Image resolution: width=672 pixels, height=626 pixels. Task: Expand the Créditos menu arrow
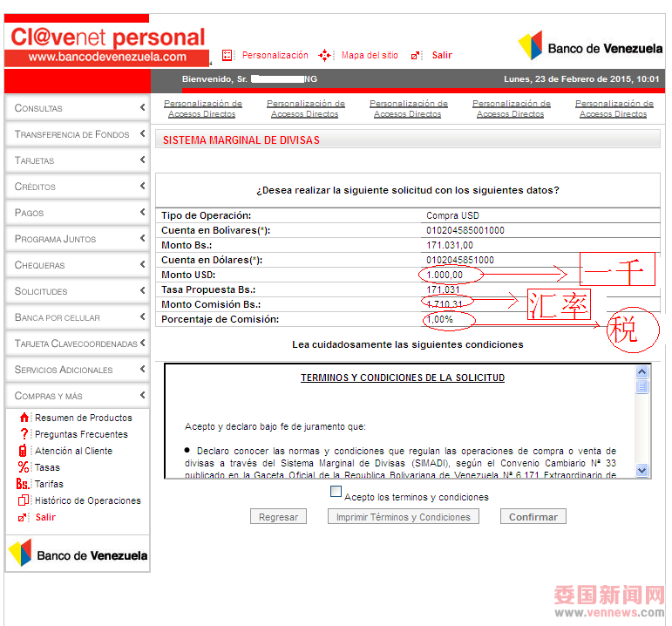pyautogui.click(x=142, y=186)
